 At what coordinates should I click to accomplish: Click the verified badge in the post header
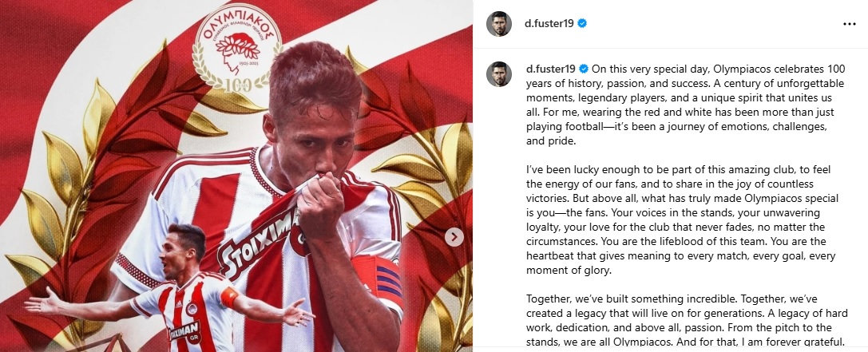click(x=582, y=23)
